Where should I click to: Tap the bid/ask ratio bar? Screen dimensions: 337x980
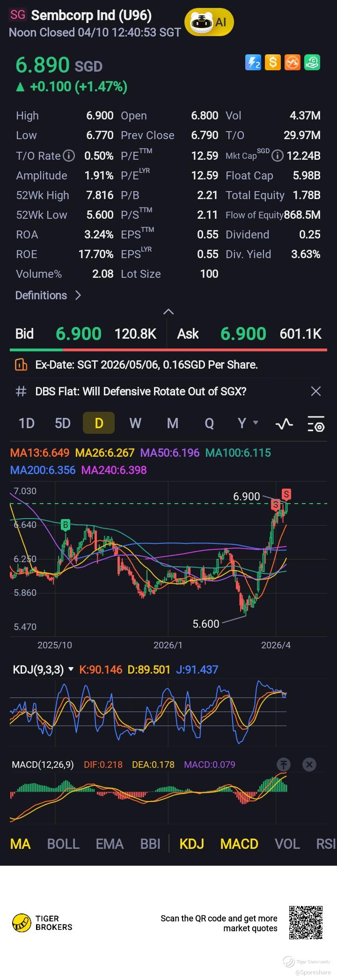(168, 349)
